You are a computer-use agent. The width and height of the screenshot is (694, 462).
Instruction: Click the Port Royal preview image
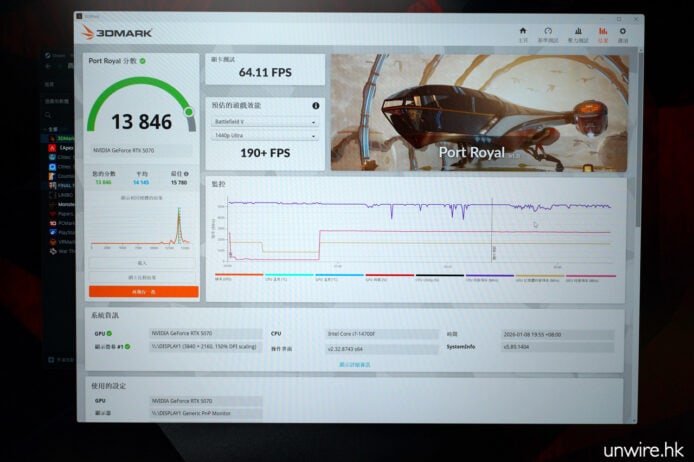point(479,112)
